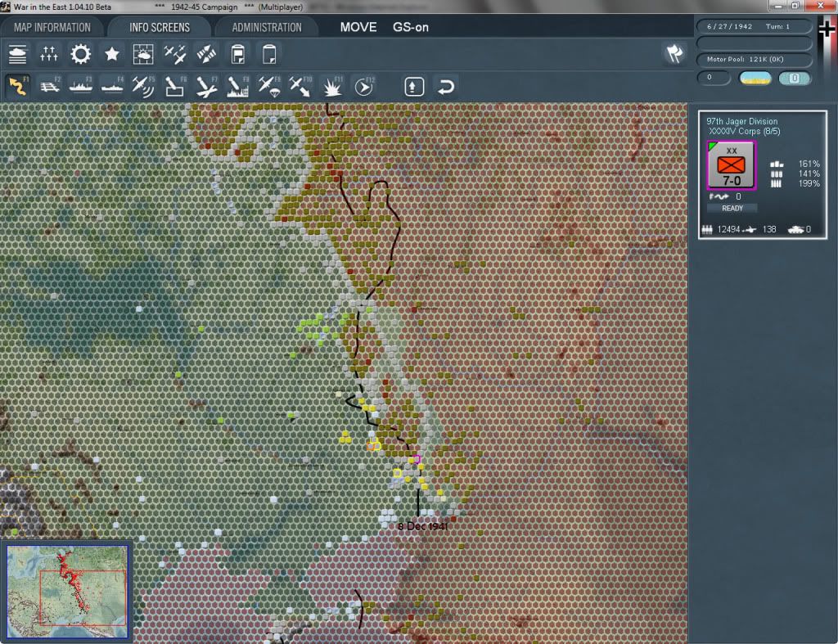Click the F11 explosion mode icon

332,86
